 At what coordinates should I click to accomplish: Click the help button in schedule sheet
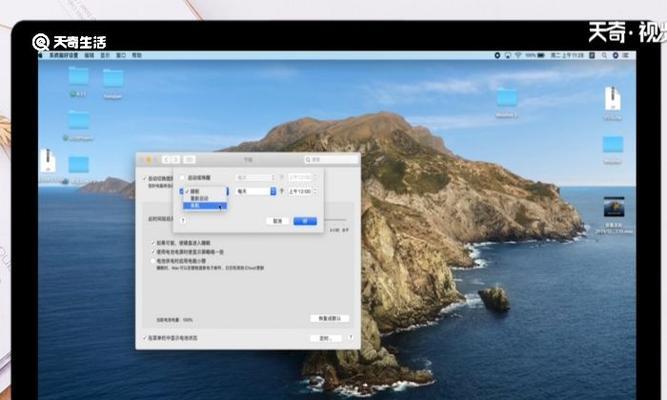pyautogui.click(x=183, y=220)
